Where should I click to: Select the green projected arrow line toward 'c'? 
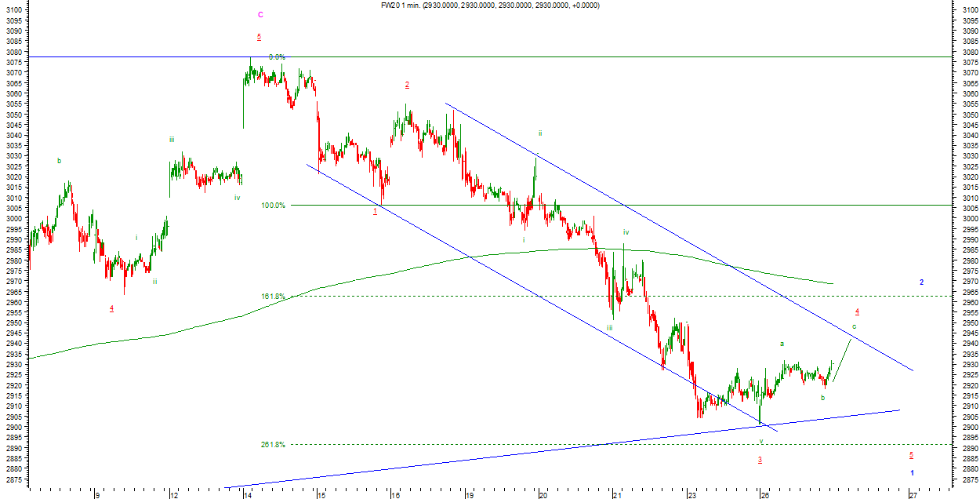point(843,361)
